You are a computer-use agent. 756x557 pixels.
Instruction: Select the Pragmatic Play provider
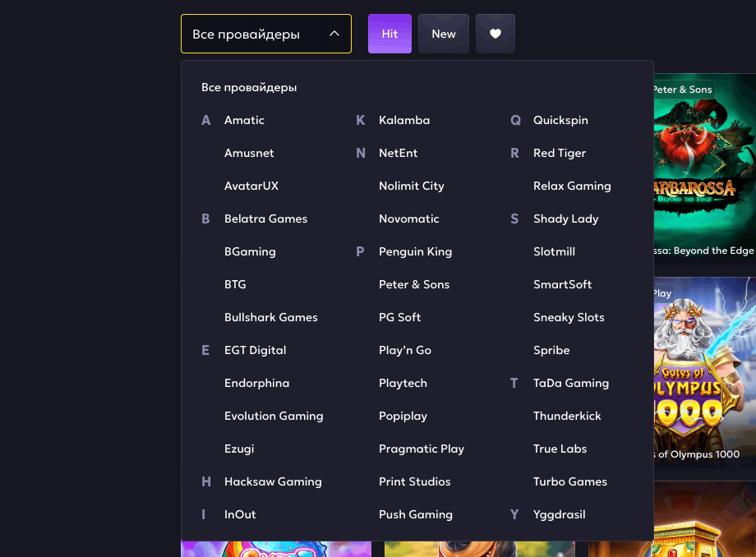[x=422, y=449]
